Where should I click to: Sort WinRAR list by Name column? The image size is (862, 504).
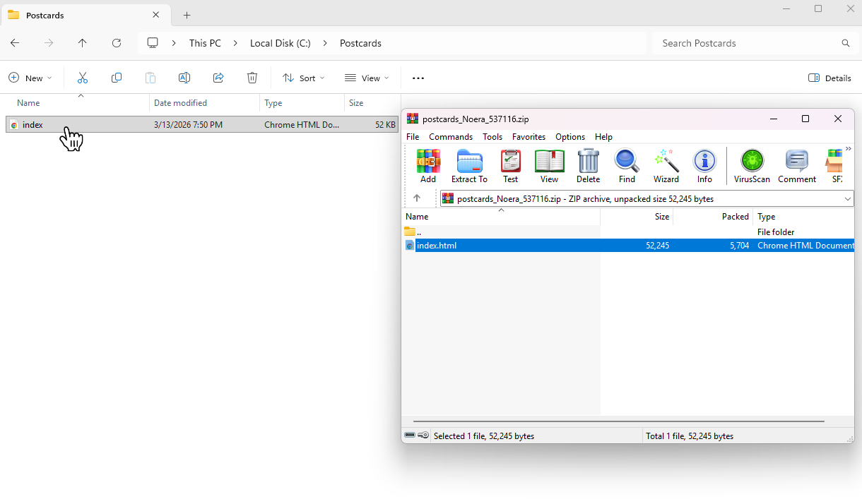pyautogui.click(x=501, y=217)
